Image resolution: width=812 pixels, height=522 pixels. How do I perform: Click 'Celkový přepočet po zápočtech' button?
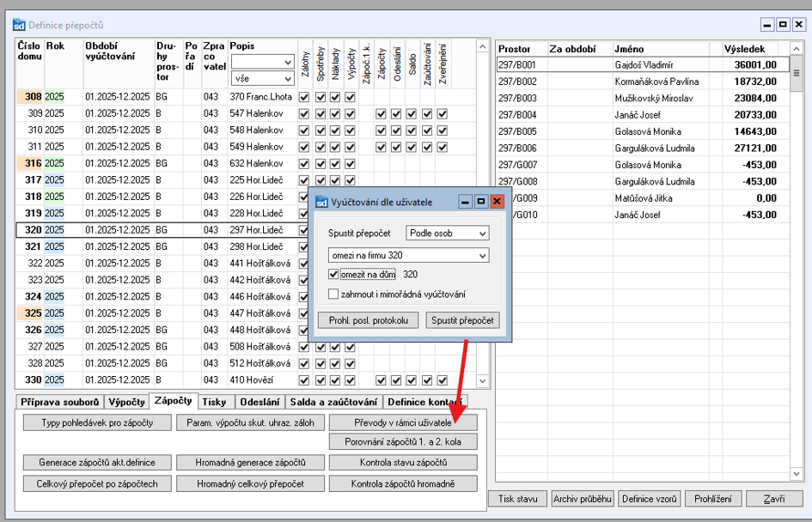(x=97, y=483)
